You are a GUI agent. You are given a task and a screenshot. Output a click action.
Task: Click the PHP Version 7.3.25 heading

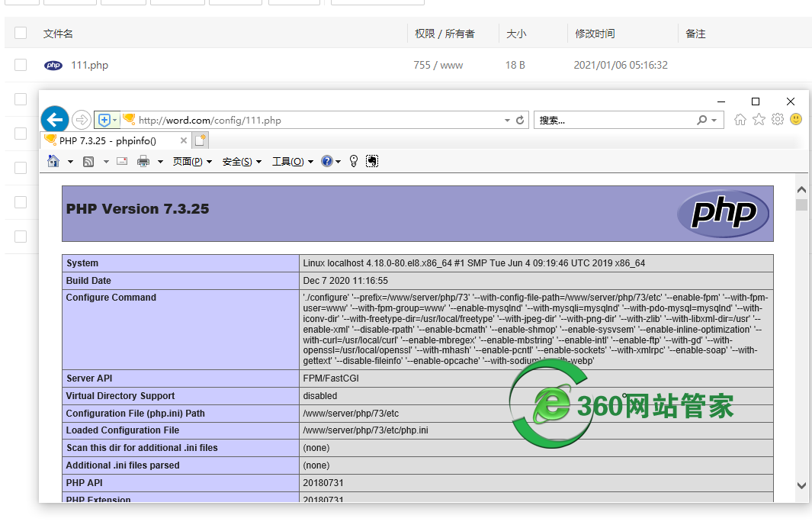(x=138, y=209)
